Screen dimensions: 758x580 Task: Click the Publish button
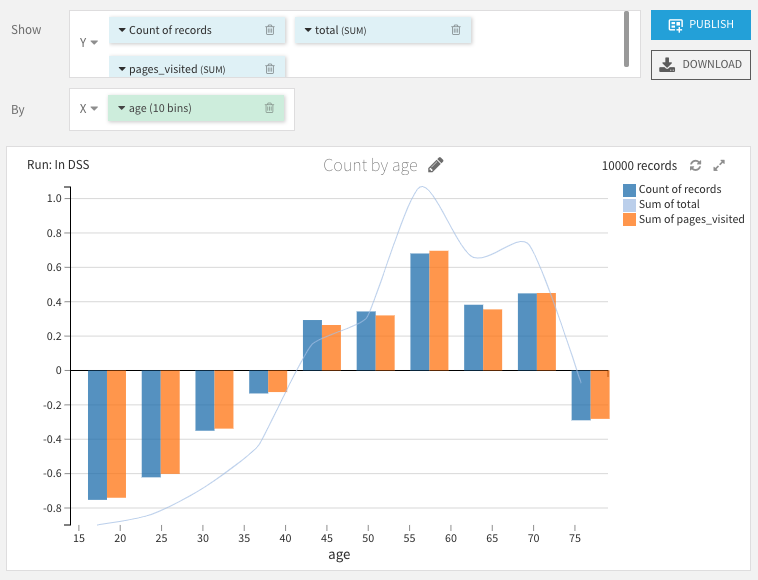(700, 24)
